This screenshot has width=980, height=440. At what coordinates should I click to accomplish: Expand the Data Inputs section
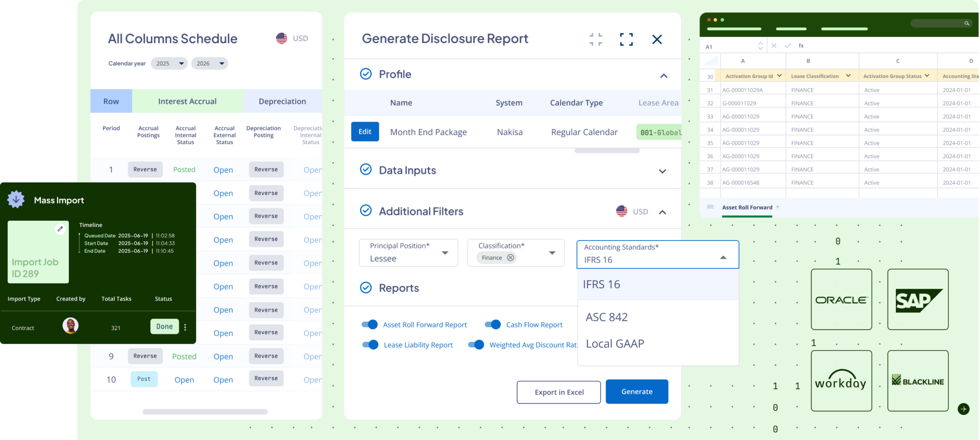[662, 171]
